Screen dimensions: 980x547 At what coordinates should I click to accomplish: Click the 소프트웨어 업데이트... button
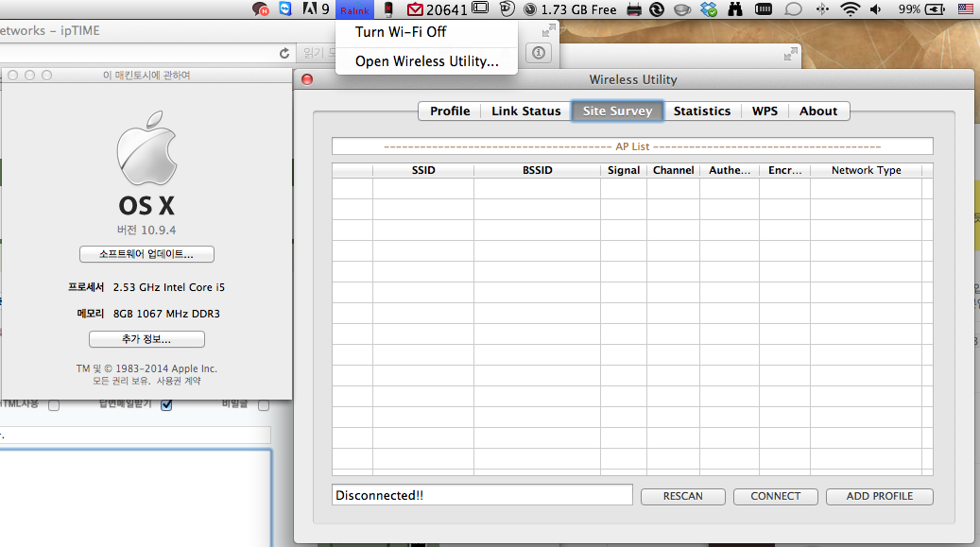click(146, 254)
